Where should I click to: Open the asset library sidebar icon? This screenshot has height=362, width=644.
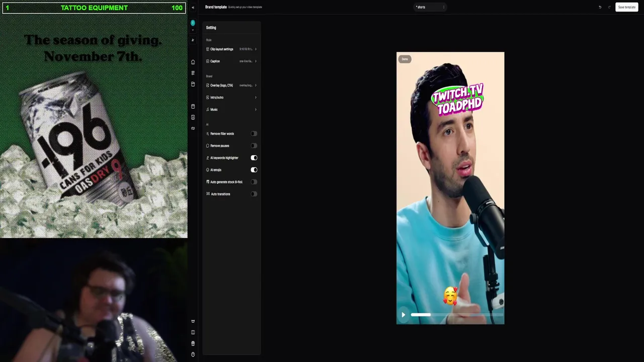(x=193, y=84)
